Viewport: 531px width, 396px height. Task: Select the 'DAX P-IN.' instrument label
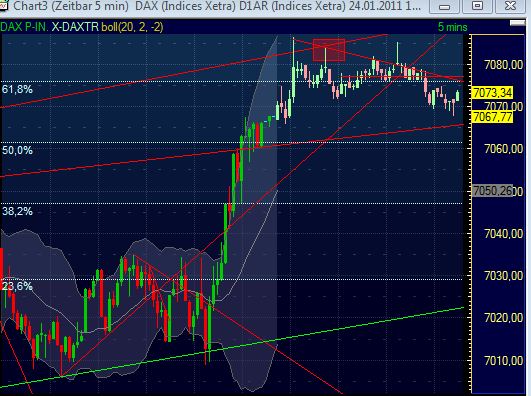coord(24,27)
